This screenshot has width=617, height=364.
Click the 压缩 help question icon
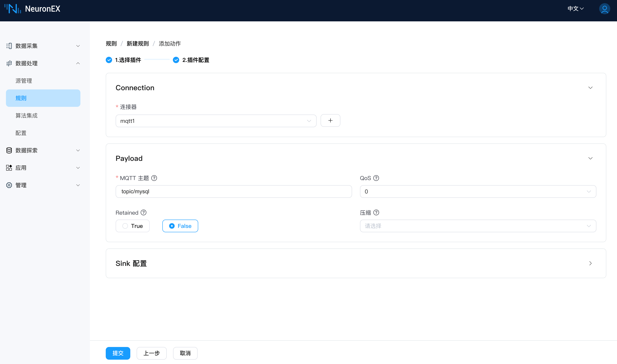click(376, 213)
